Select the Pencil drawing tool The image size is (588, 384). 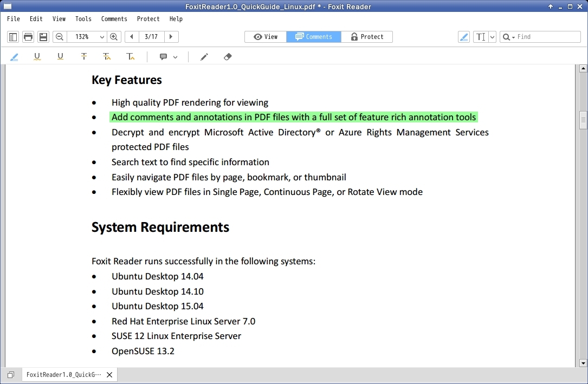coord(204,57)
